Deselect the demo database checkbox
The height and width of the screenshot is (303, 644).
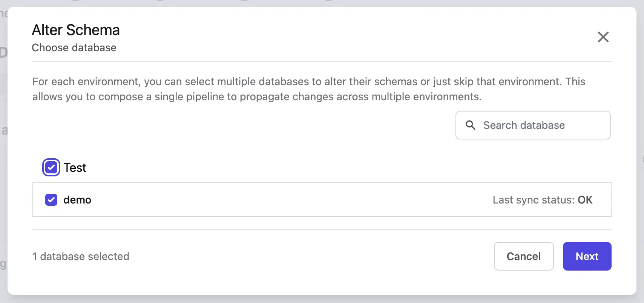point(51,200)
